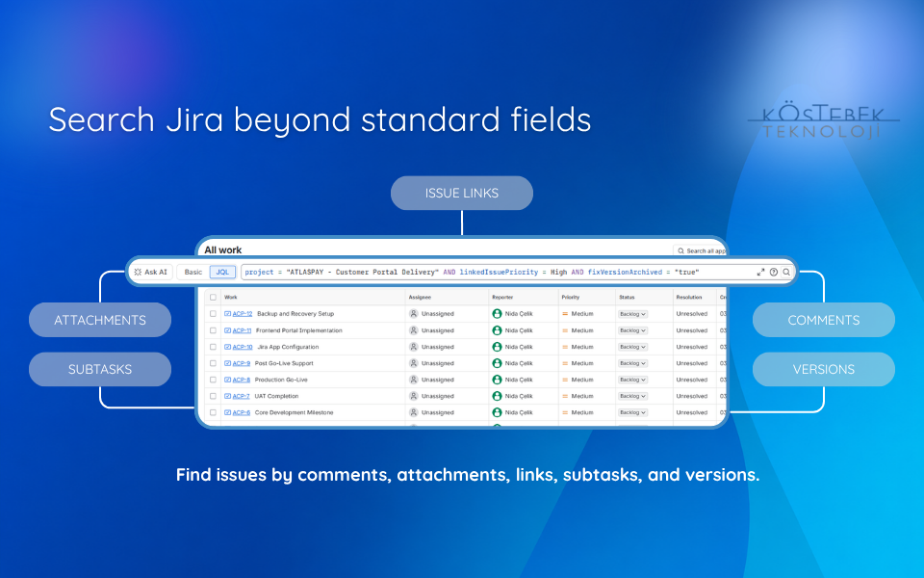Click Medium priority icon for ACP-6
Image resolution: width=924 pixels, height=578 pixels.
pos(565,413)
